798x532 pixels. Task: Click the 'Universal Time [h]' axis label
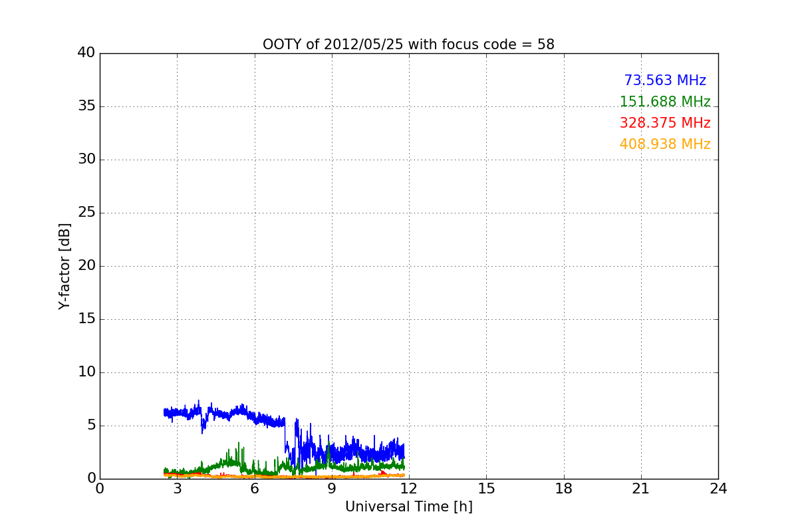pos(408,507)
